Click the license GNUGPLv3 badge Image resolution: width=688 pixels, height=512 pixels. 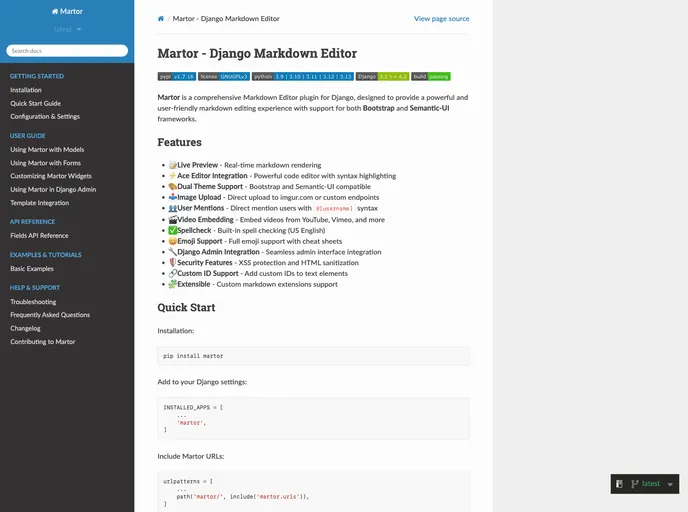[x=224, y=76]
